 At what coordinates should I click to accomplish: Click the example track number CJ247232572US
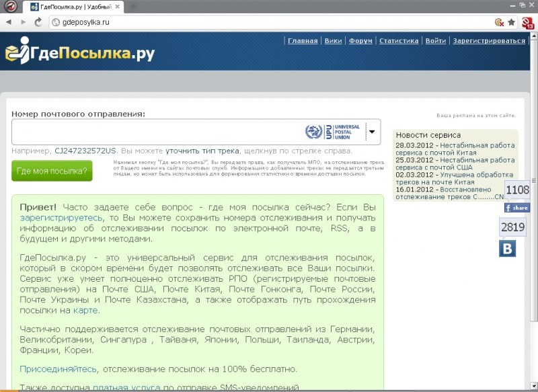pyautogui.click(x=85, y=151)
